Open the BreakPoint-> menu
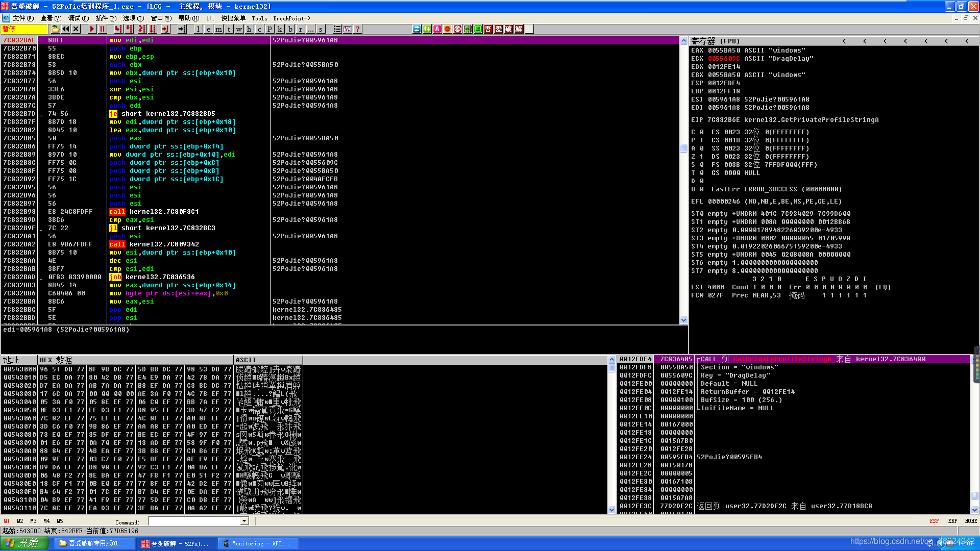The height and width of the screenshot is (551, 980). (291, 18)
